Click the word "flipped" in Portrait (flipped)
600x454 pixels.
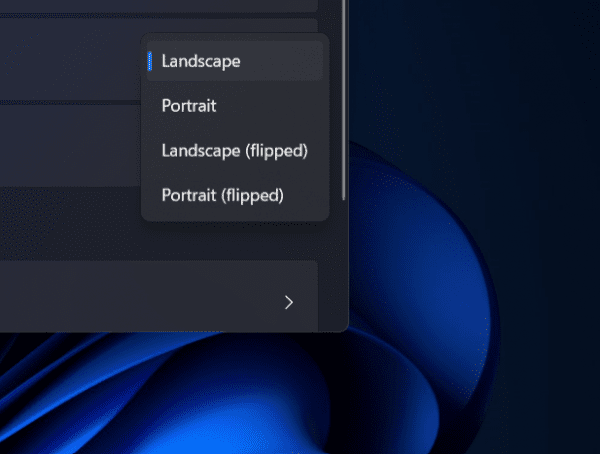pos(258,195)
